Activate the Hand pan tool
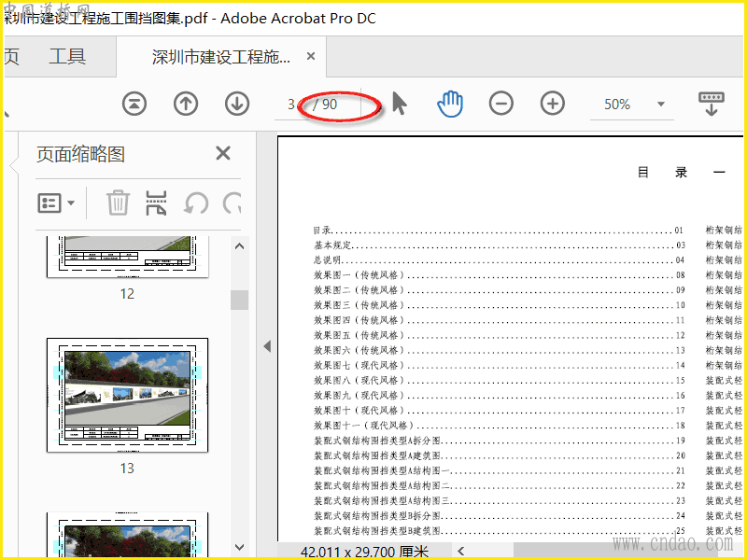 450,104
